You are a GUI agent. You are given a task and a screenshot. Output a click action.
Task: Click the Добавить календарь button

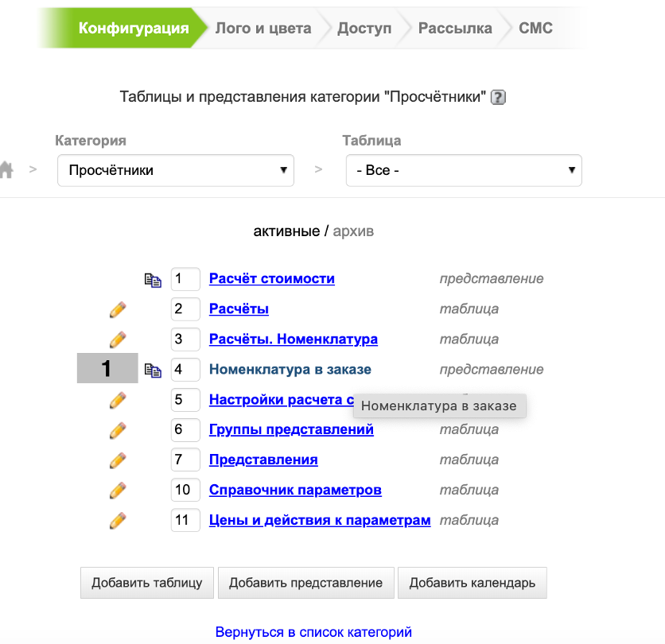coord(472,583)
